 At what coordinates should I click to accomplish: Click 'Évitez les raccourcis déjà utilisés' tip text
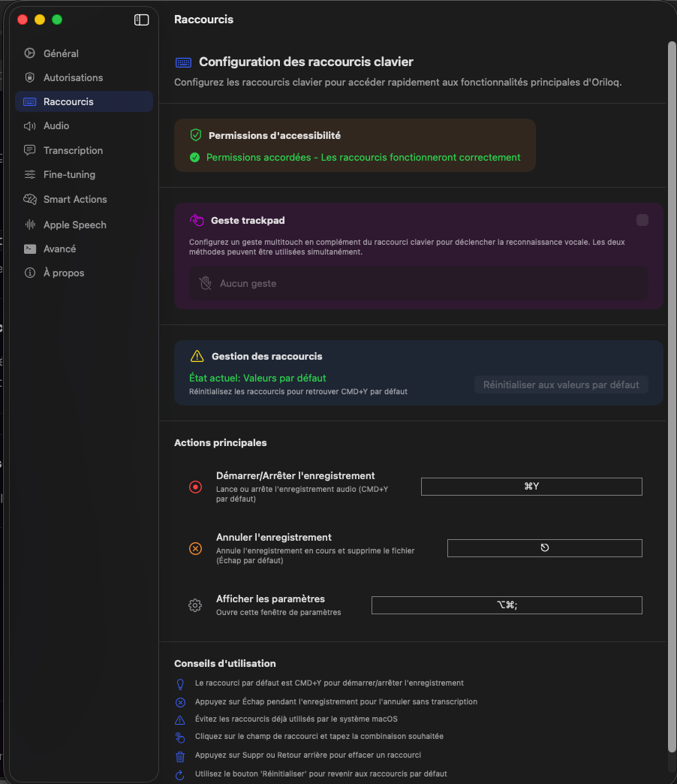tap(296, 719)
